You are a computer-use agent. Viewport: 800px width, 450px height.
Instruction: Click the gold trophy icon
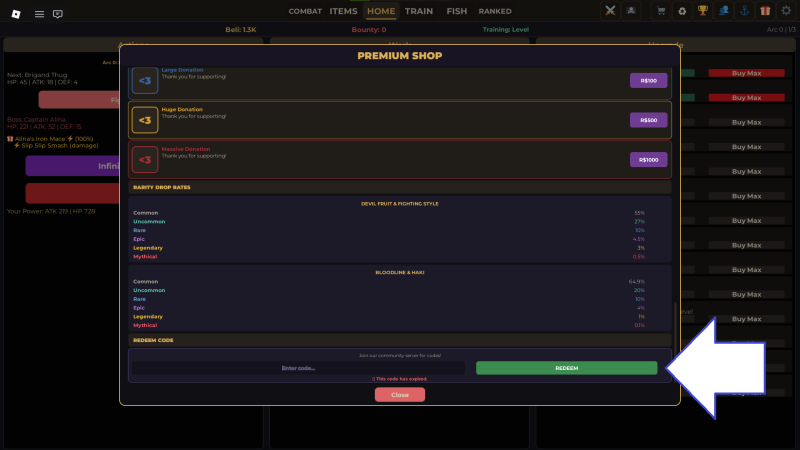coord(703,11)
